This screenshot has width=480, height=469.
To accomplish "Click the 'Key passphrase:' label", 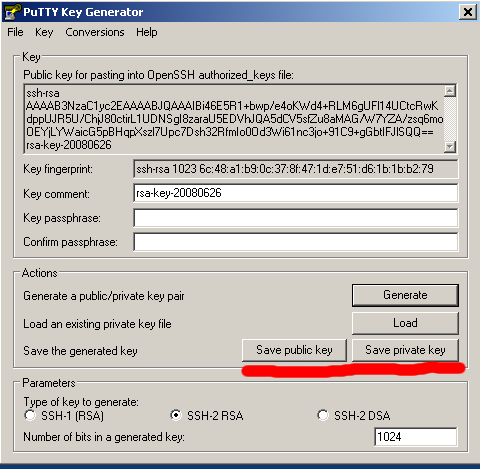I will coord(62,218).
